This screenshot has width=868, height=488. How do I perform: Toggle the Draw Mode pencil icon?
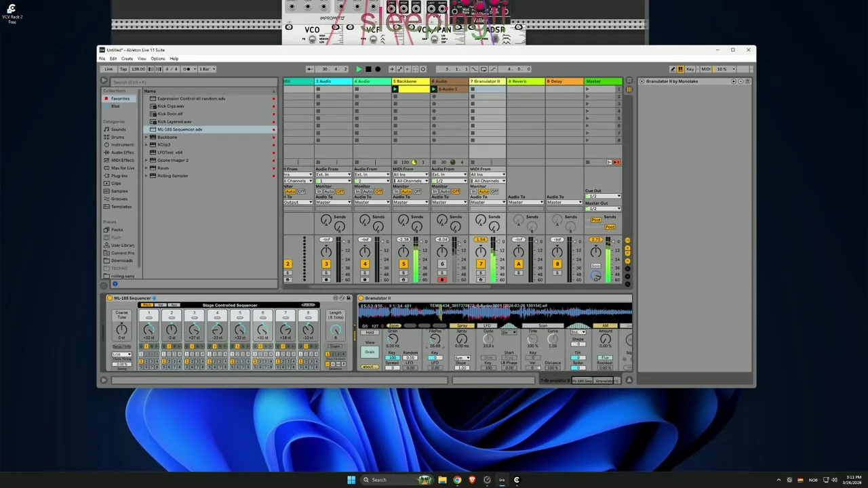click(673, 69)
